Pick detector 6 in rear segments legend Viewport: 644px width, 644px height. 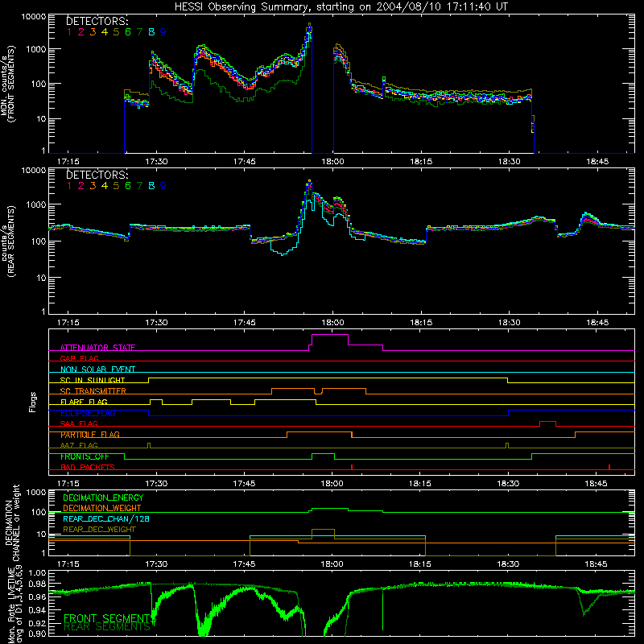pos(128,186)
